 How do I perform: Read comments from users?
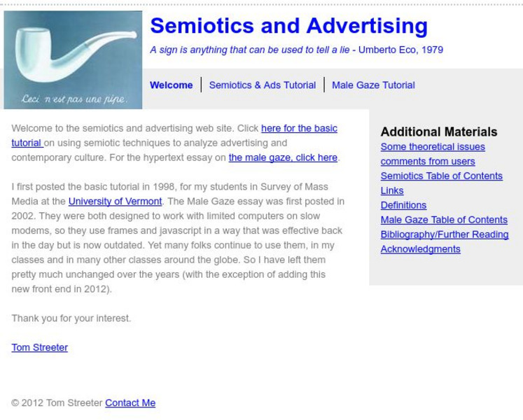pos(428,162)
